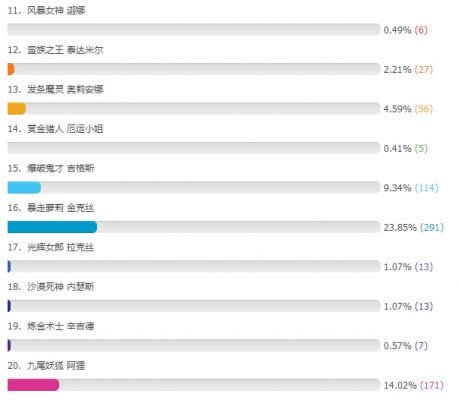
Task: Click the orange bar for option 12
Action: [x=11, y=69]
